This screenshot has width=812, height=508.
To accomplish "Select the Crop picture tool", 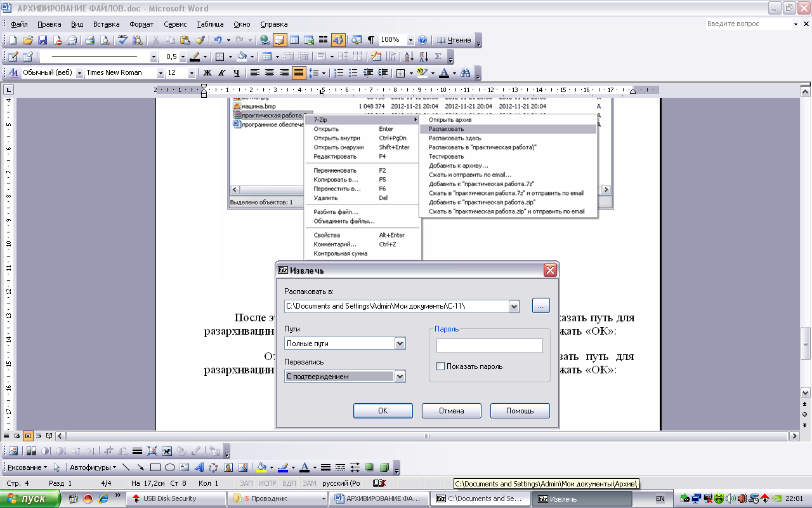I will (x=108, y=451).
